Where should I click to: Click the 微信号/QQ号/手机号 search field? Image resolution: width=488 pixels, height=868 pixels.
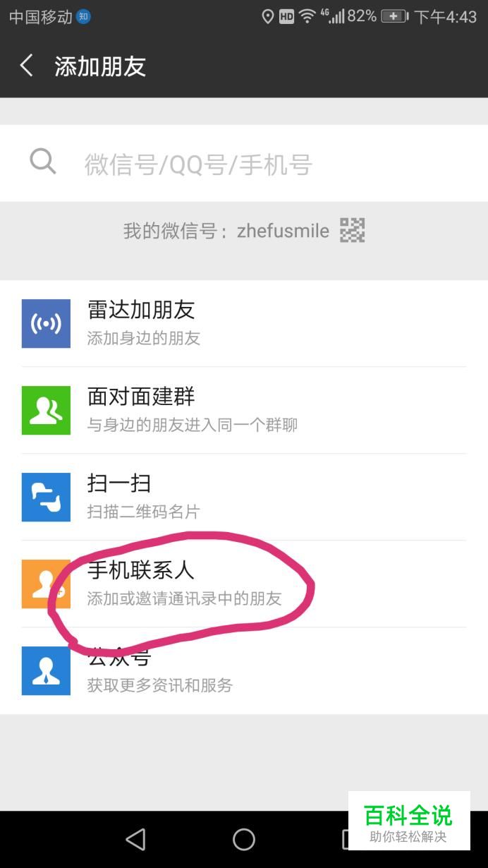[x=244, y=164]
